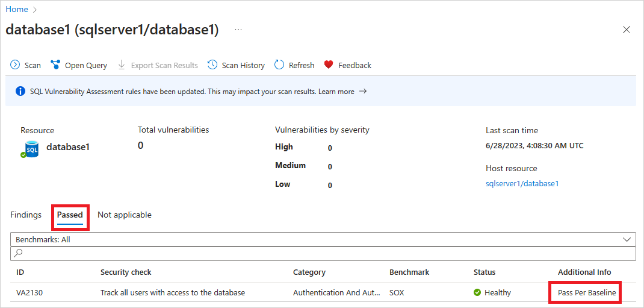Open the ellipsis more options menu
Viewport: 644px width, 308px height.
point(238,30)
